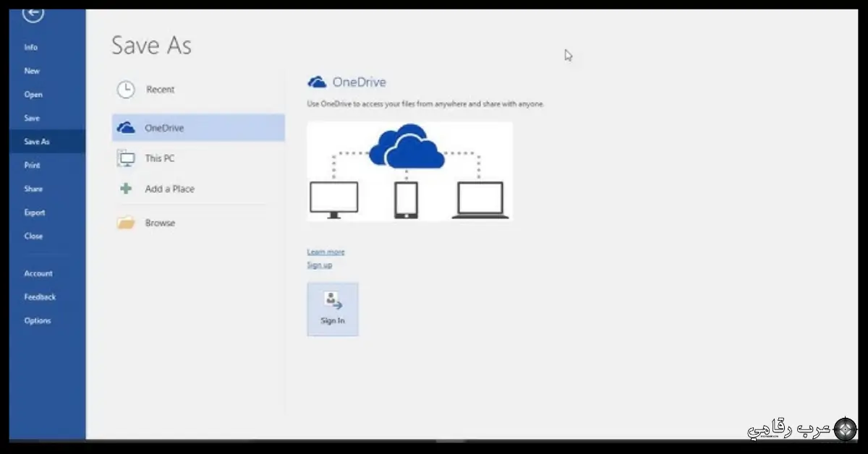This screenshot has width=868, height=454.
Task: Select New in the sidebar
Action: tap(32, 71)
